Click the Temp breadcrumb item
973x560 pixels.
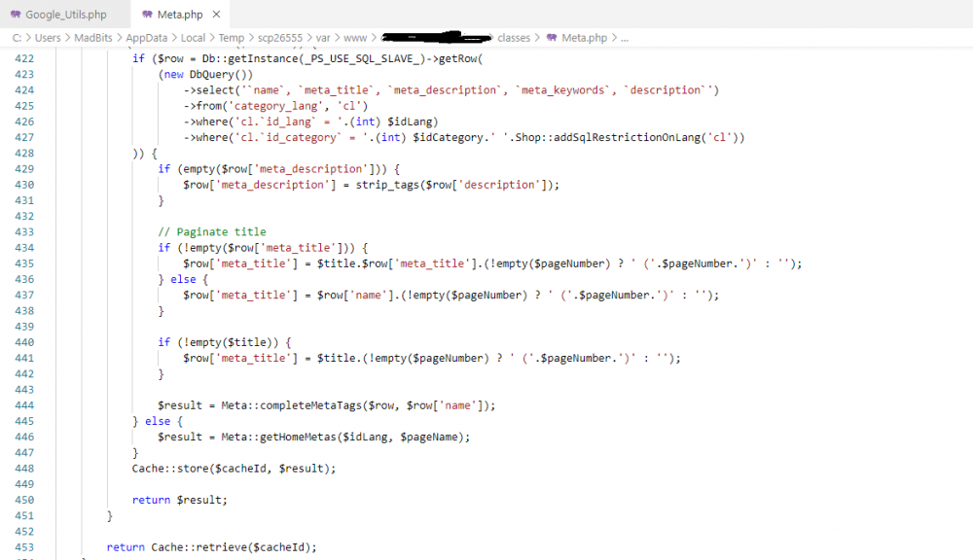[232, 38]
